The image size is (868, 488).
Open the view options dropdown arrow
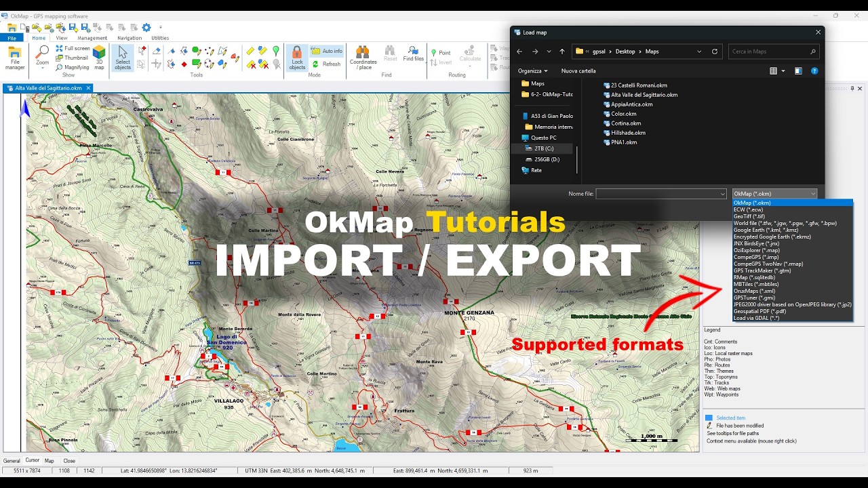tap(783, 70)
